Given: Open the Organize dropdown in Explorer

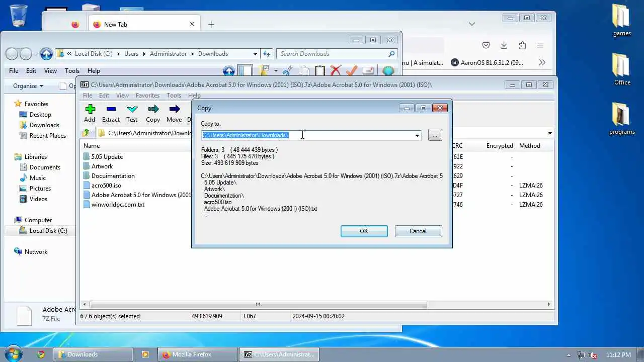Looking at the screenshot, I should coord(28,86).
